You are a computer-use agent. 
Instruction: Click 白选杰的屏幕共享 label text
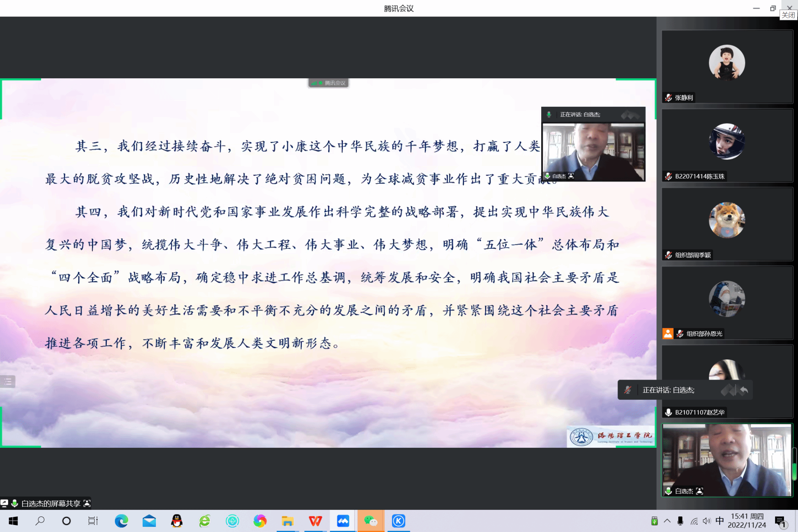coord(51,504)
